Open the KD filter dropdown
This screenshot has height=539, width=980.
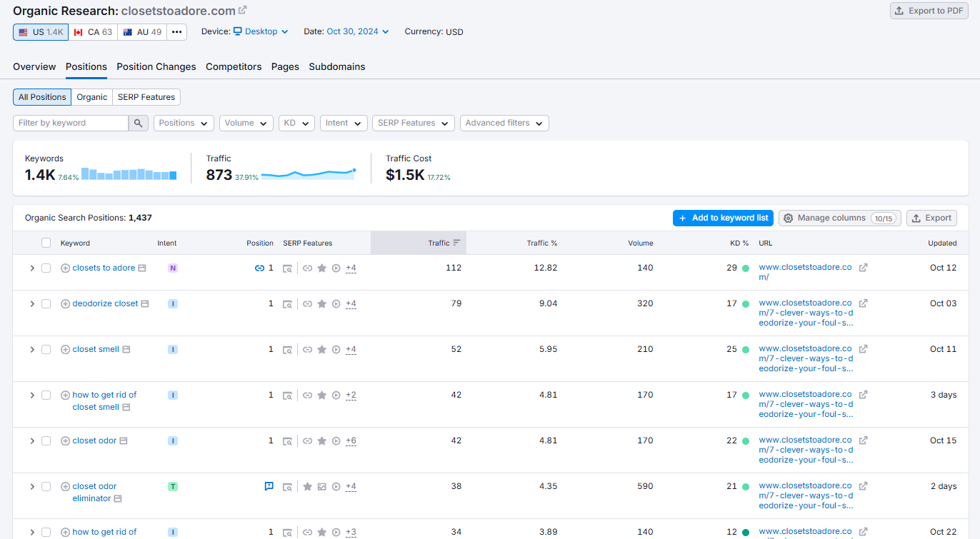(296, 123)
